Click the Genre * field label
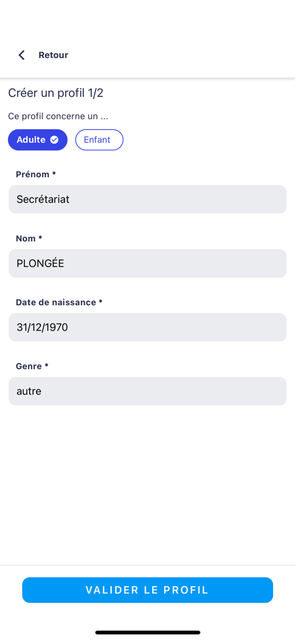The width and height of the screenshot is (296, 644). [32, 366]
